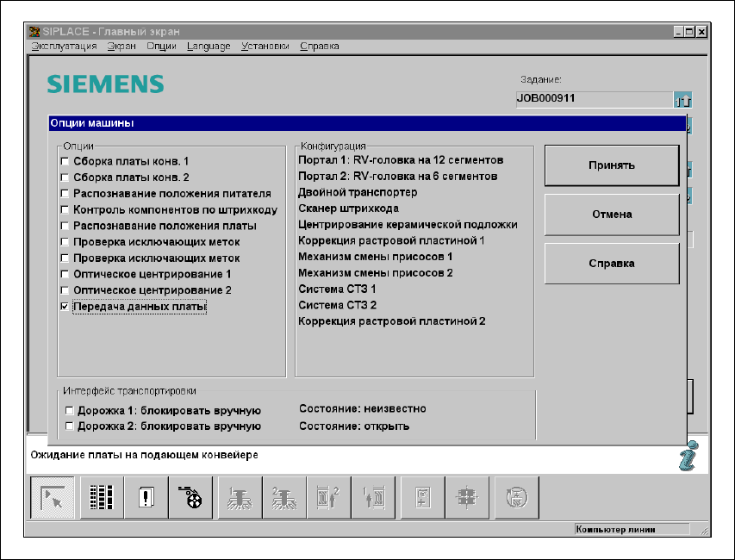Viewport: 735px width, 560px height.
Task: Open the error messages exclamation icon
Action: 146,497
